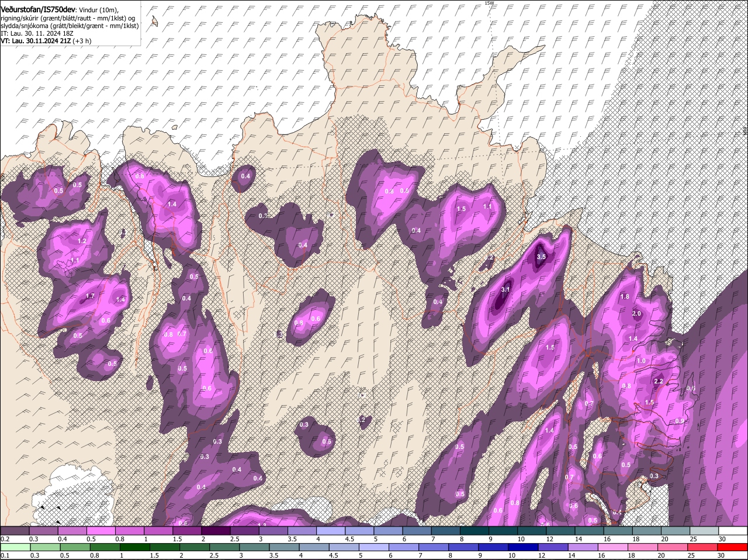Click the 1.7 precipitation value label
Viewport: 748px width, 560px height.
click(x=90, y=297)
